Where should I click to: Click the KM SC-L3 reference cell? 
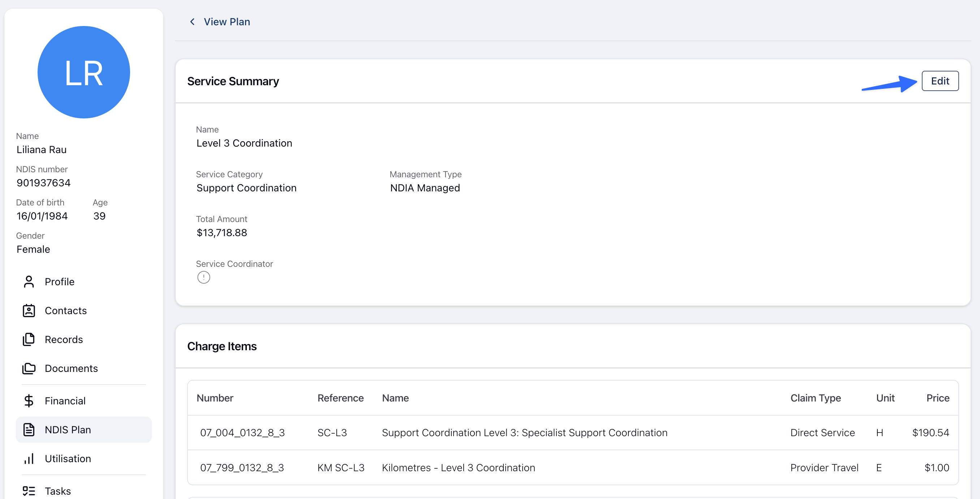pyautogui.click(x=341, y=468)
